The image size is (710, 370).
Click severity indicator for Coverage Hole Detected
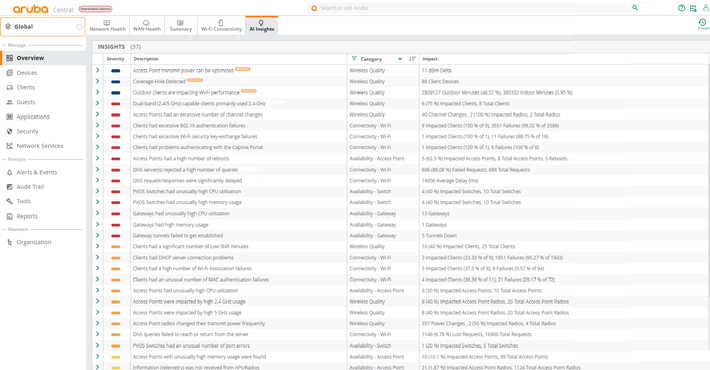coord(115,82)
